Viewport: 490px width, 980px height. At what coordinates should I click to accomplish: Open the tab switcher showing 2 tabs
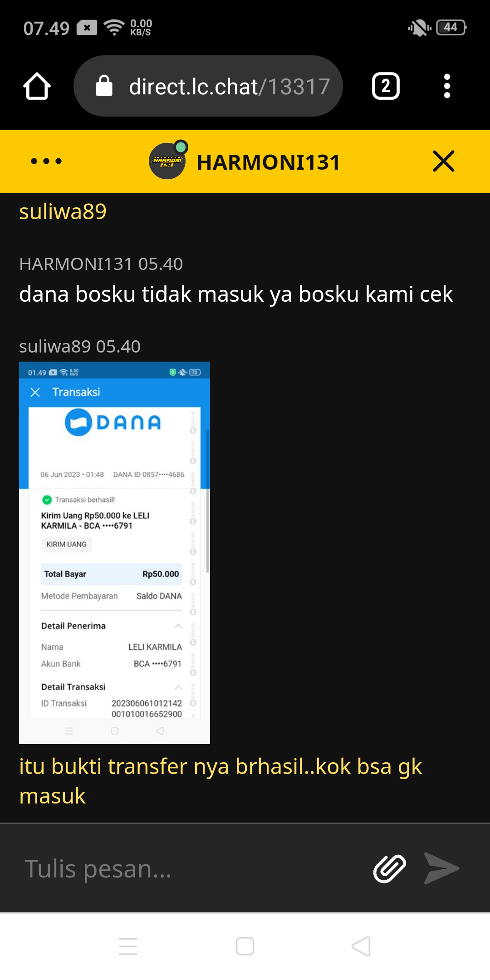point(386,86)
